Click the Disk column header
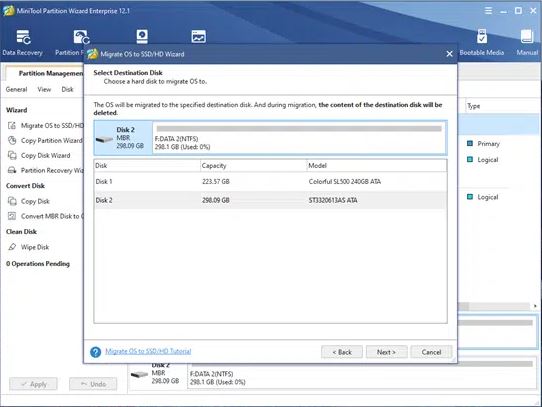The width and height of the screenshot is (542, 407). pos(147,166)
